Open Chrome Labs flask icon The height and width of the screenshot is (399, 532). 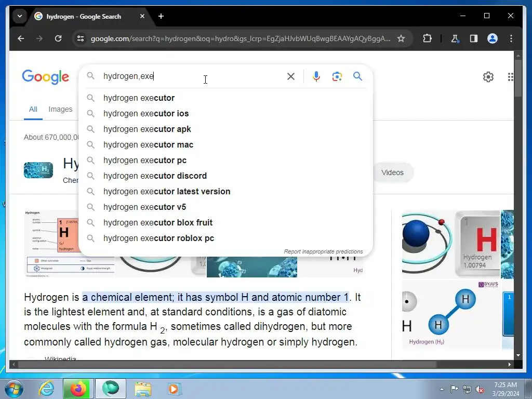pos(455,38)
